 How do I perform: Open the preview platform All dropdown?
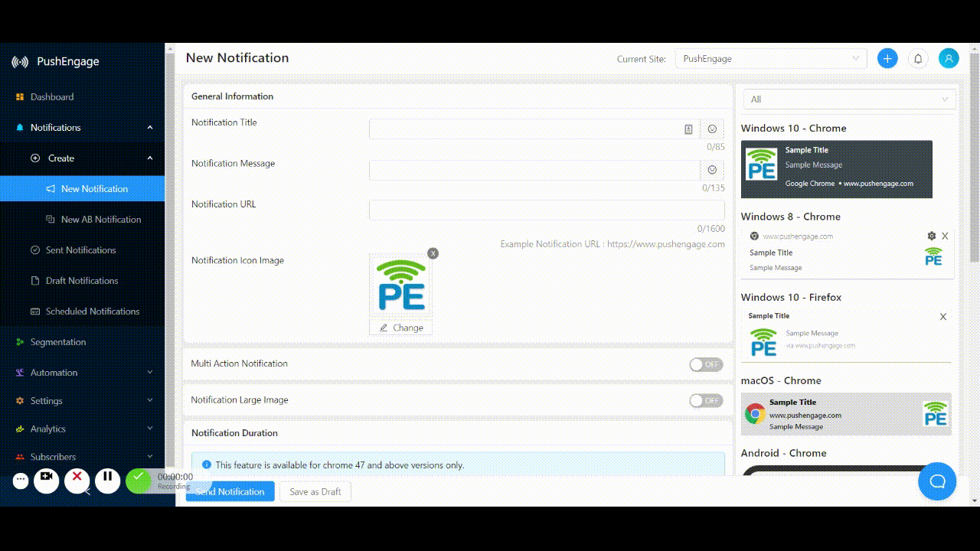850,99
